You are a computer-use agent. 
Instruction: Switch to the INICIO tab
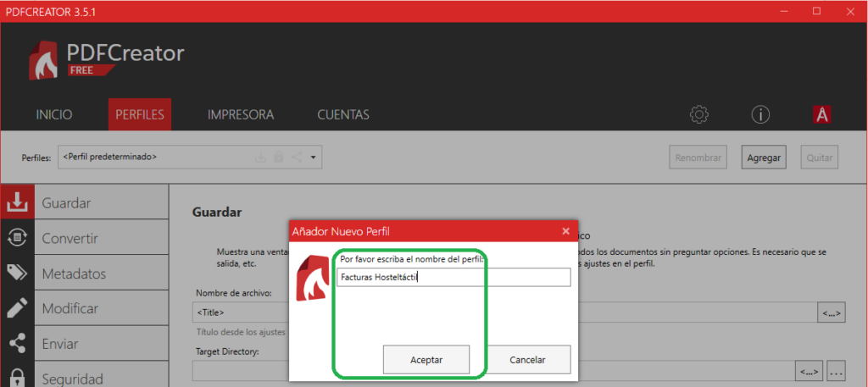pos(54,114)
